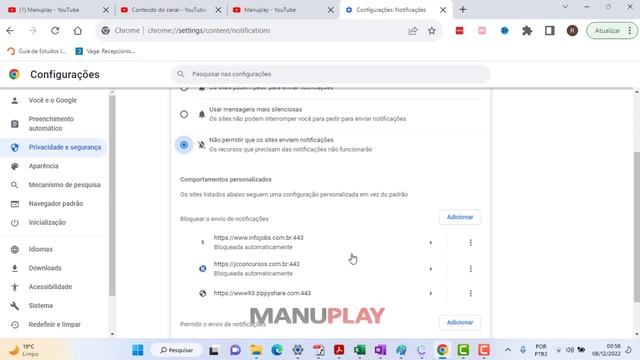The height and width of the screenshot is (360, 640).
Task: Click 'Pesquisar' on the taskbar
Action: (x=177, y=350)
